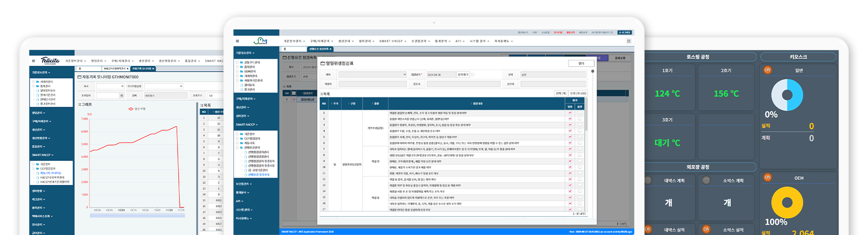
Task: Open 생산관리 menu in center top menu bar
Action: [x=346, y=41]
